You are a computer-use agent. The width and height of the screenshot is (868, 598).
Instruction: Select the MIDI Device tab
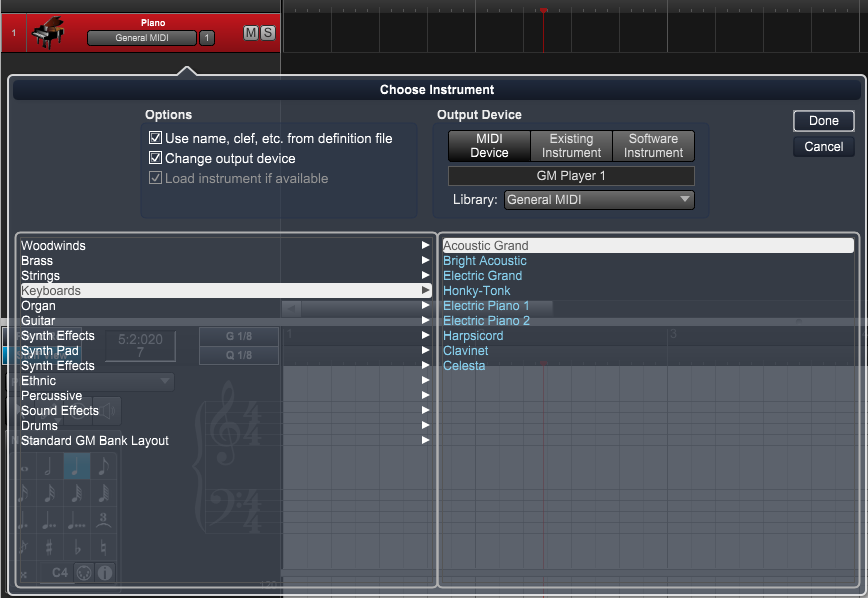pos(489,146)
